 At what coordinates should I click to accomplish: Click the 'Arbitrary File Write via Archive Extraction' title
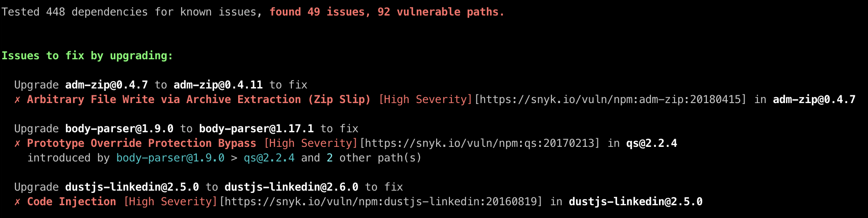pos(164,100)
